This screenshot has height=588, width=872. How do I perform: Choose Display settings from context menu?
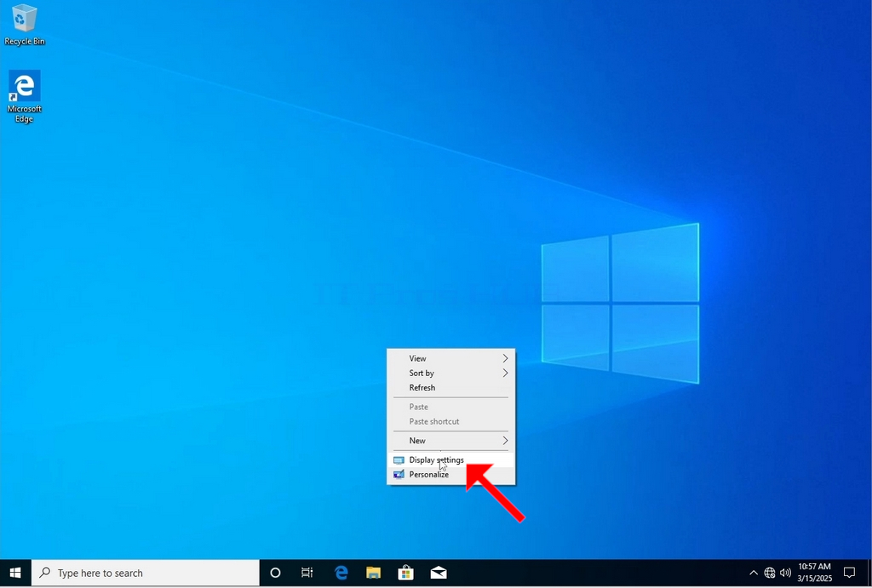[x=451, y=460]
